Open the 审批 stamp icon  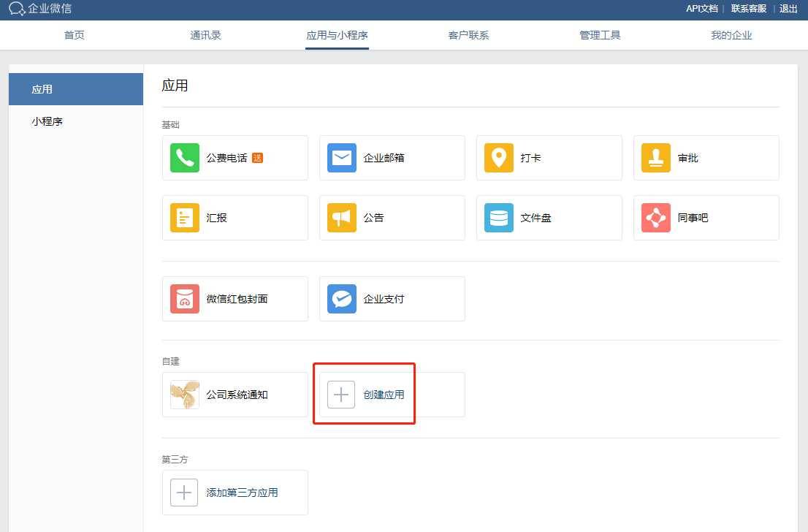pyautogui.click(x=656, y=158)
